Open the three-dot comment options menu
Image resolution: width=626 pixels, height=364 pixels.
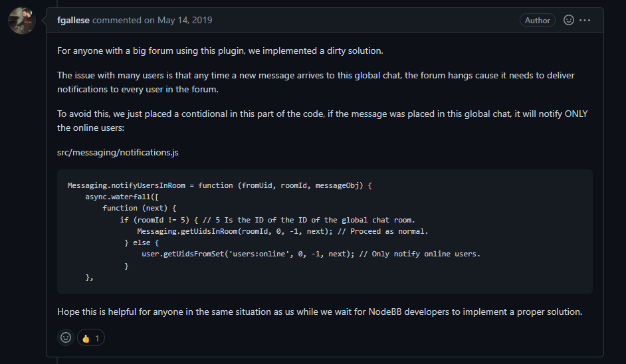point(585,20)
